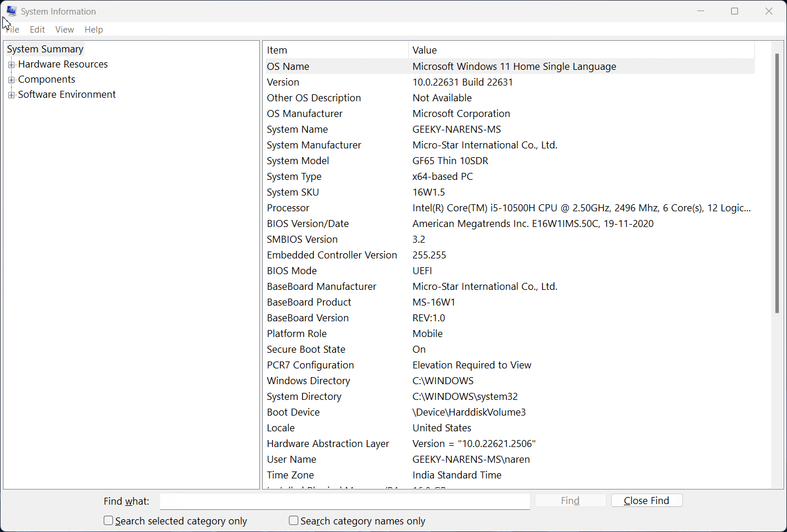
Task: Open the File menu
Action: click(12, 30)
